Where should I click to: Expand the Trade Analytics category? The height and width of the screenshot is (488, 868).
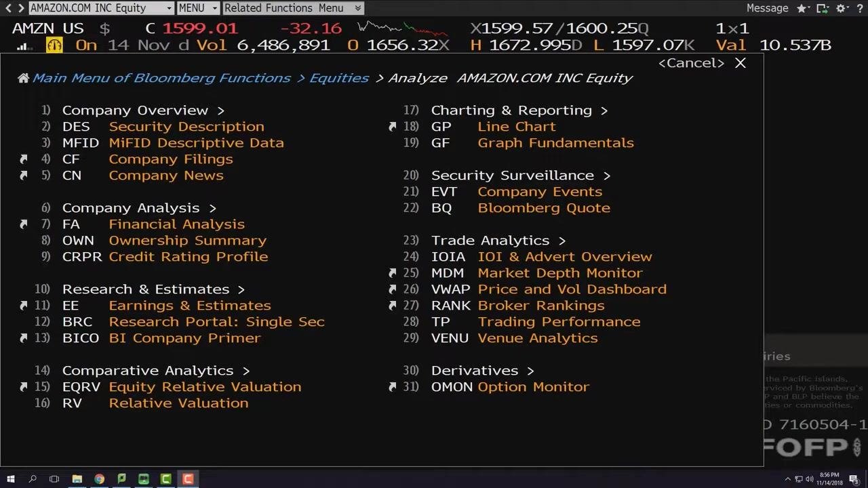(x=498, y=241)
